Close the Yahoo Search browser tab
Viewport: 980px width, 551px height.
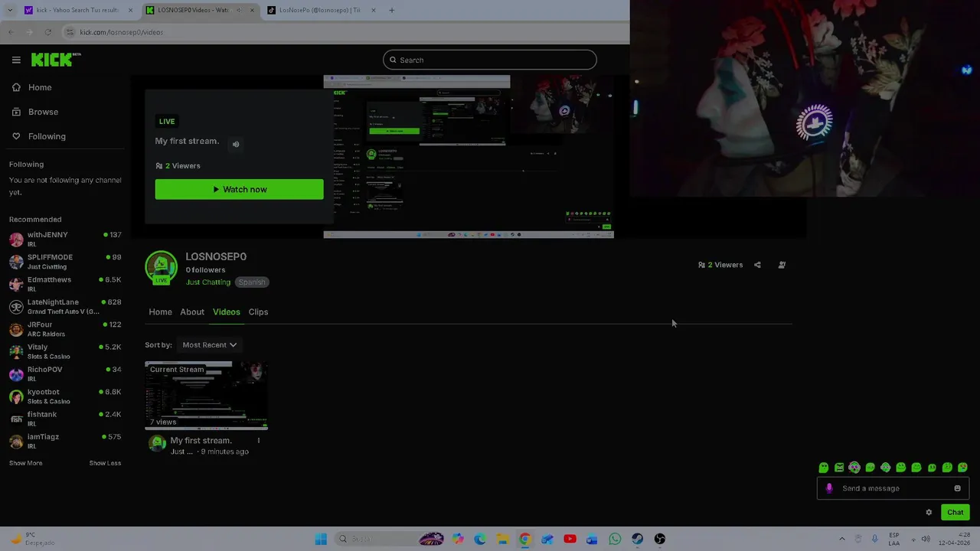pyautogui.click(x=130, y=10)
